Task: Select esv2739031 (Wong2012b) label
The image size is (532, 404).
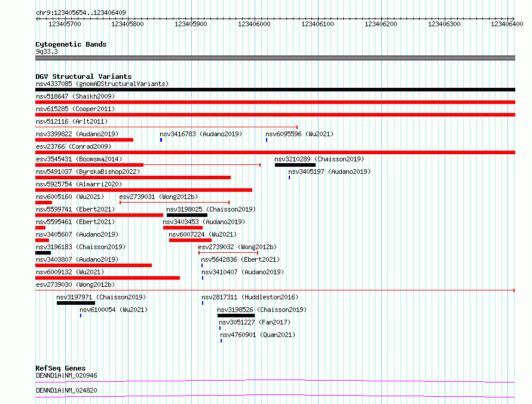Action: [158, 197]
